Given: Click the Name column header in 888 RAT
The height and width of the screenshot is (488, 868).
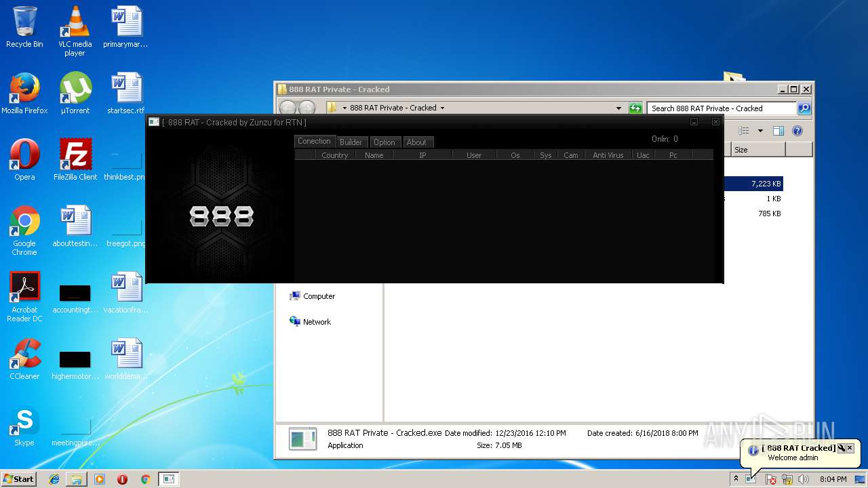Looking at the screenshot, I should (374, 155).
